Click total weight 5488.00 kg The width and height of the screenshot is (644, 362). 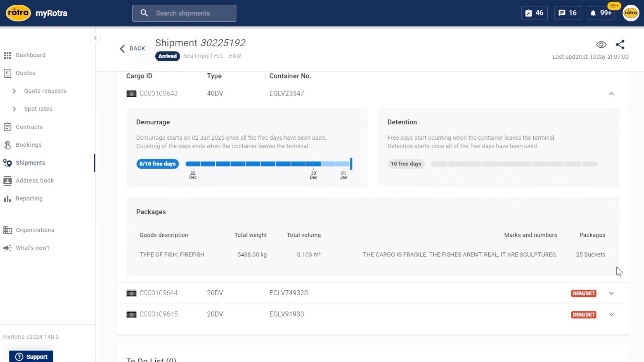(x=252, y=255)
